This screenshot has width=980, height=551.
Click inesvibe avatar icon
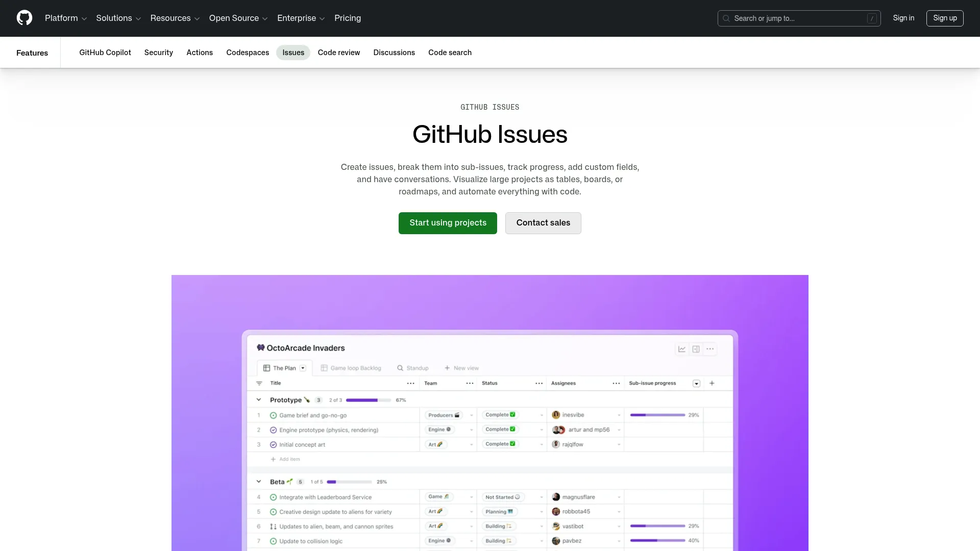[x=556, y=415]
